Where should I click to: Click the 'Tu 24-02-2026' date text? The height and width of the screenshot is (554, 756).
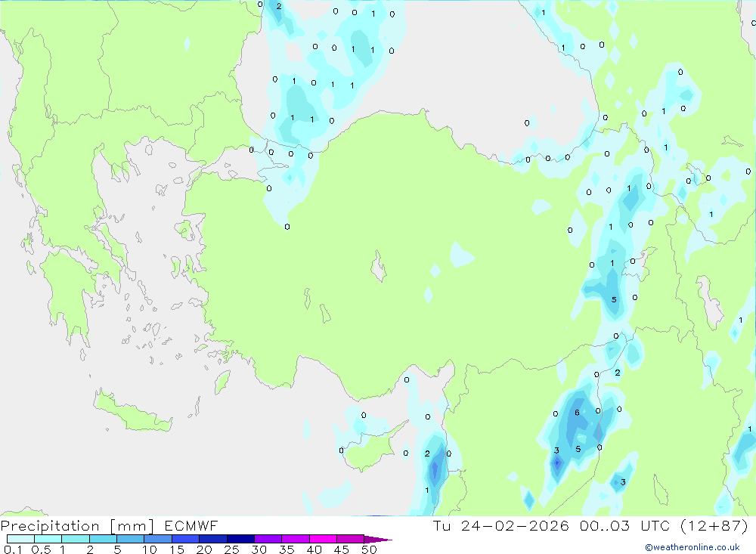(x=501, y=525)
